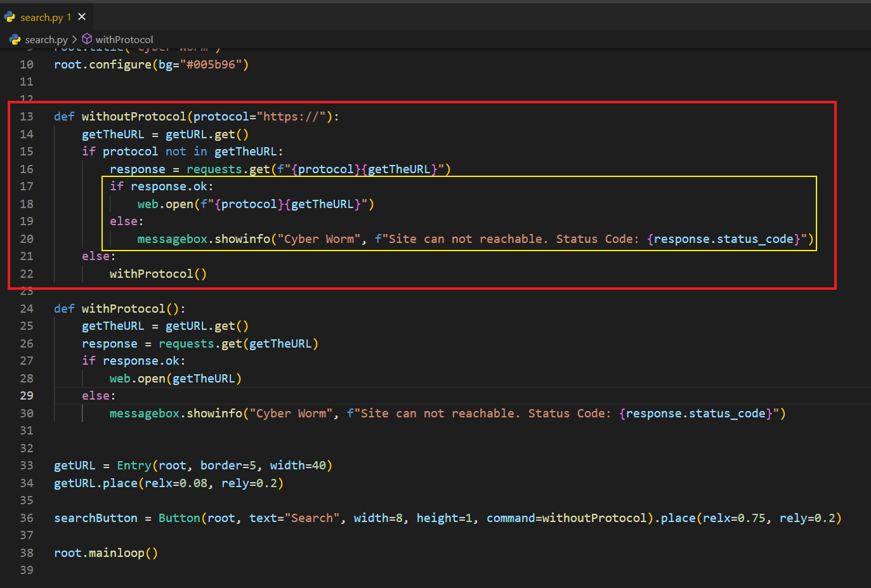Image resolution: width=871 pixels, height=588 pixels.
Task: Click the Python icon on the search.py tab
Action: (x=10, y=17)
